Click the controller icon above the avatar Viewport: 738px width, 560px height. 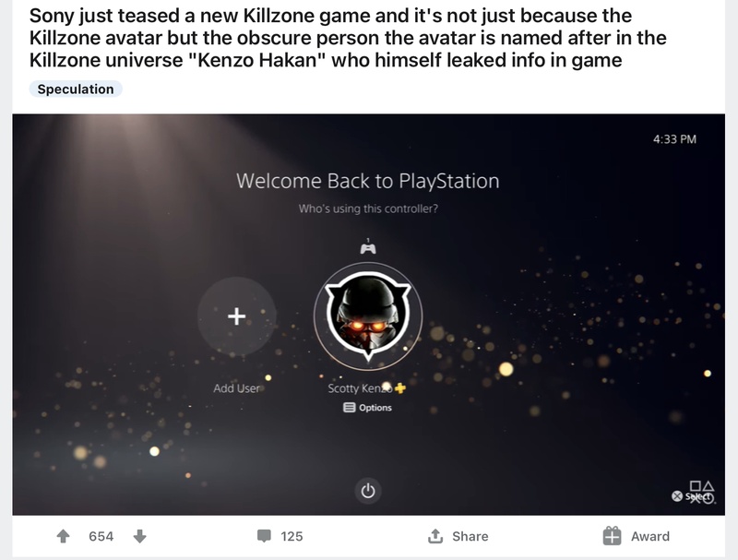pos(367,246)
